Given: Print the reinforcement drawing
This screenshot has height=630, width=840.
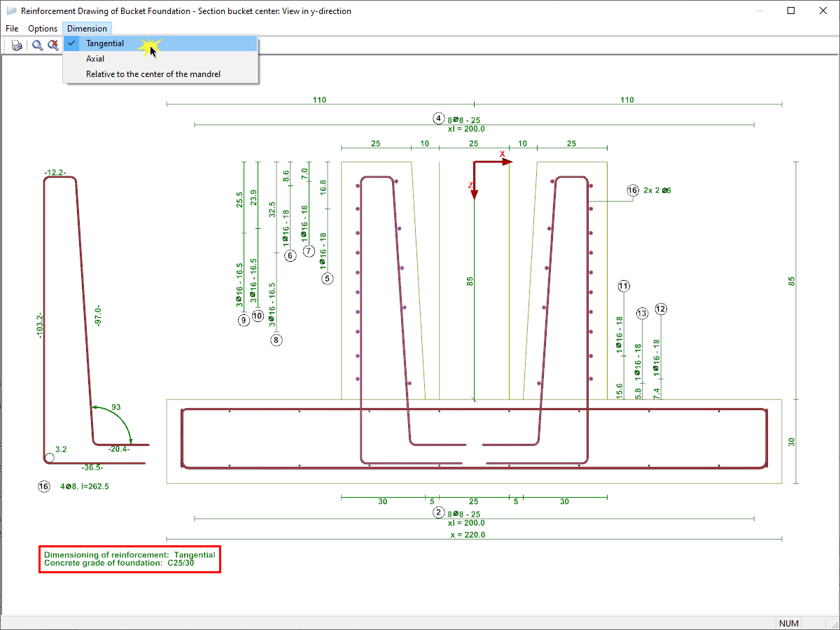Looking at the screenshot, I should coord(17,45).
